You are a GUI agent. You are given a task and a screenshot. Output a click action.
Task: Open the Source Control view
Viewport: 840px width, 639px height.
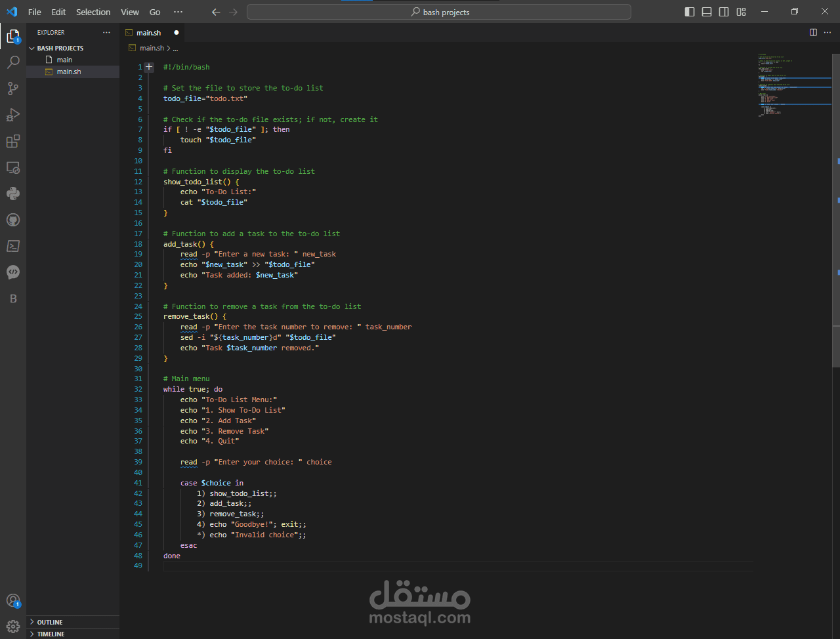(13, 88)
